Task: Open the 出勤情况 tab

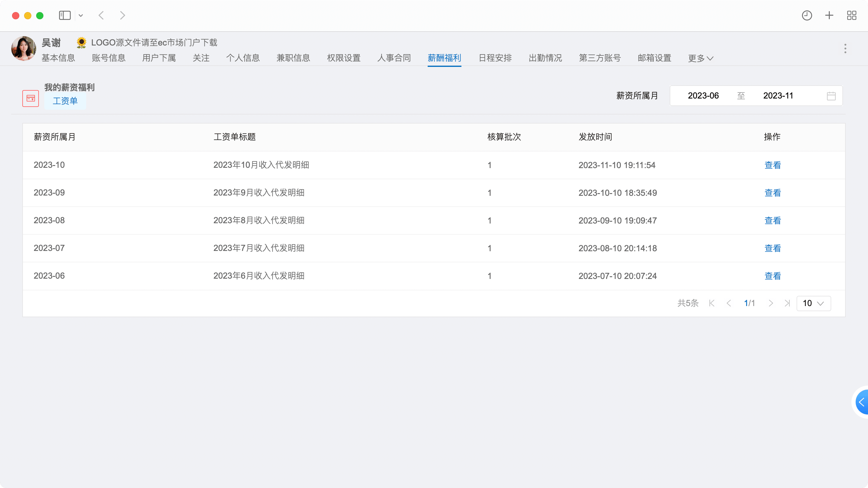Action: (x=545, y=58)
